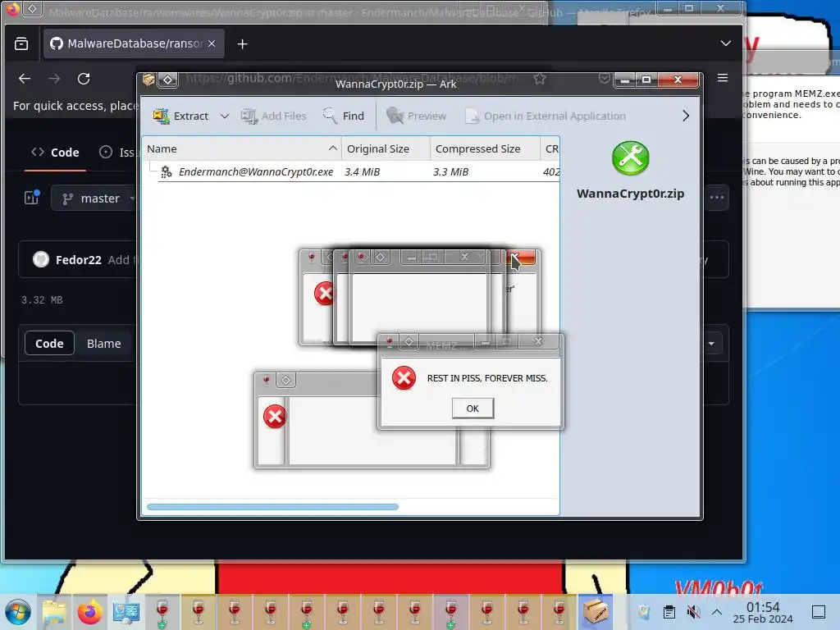Open GitHub more options ellipsis button
The width and height of the screenshot is (840, 630).
tap(716, 198)
